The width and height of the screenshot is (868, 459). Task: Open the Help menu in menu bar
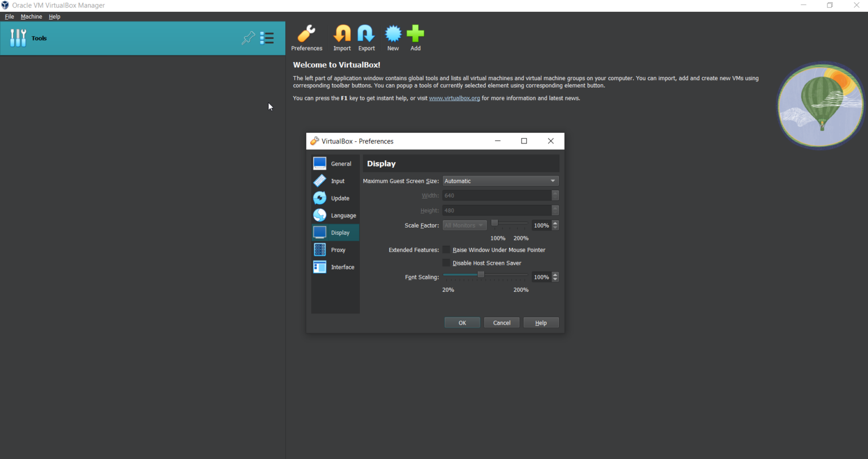click(55, 16)
